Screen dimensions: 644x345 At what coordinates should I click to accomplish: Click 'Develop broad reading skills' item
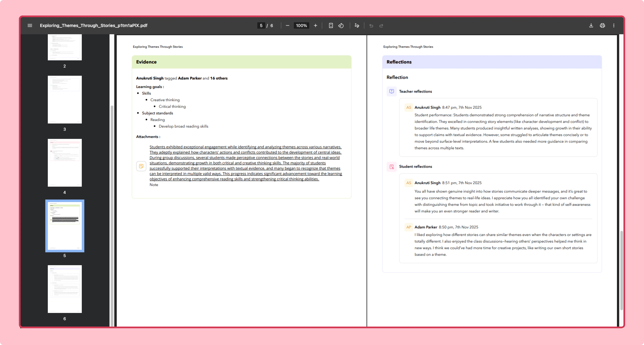[184, 126]
